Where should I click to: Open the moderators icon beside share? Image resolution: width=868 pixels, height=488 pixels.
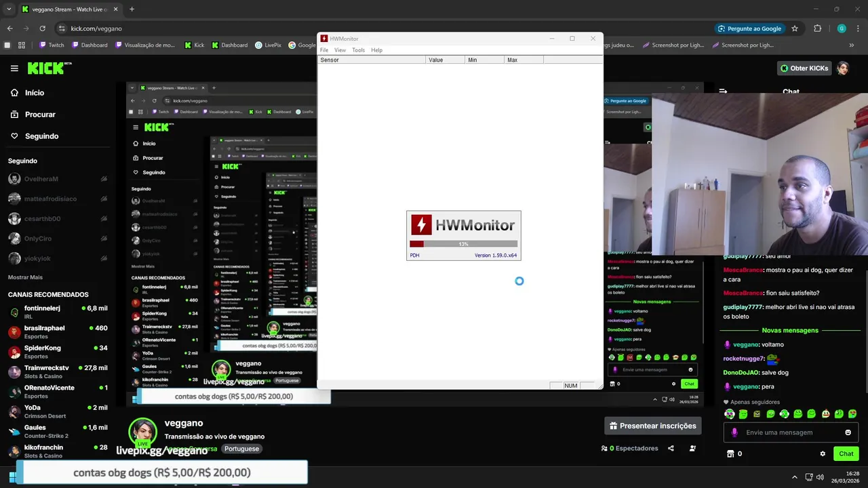(x=692, y=448)
